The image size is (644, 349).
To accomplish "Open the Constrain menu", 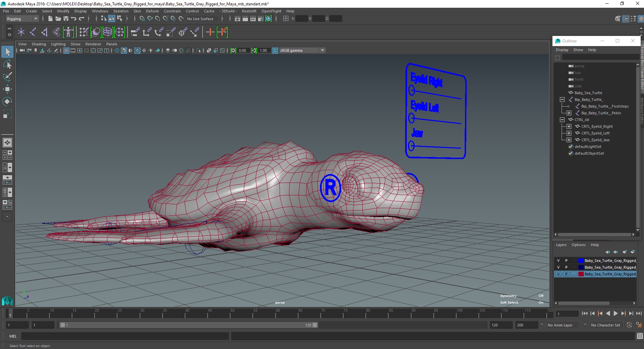I will point(172,11).
